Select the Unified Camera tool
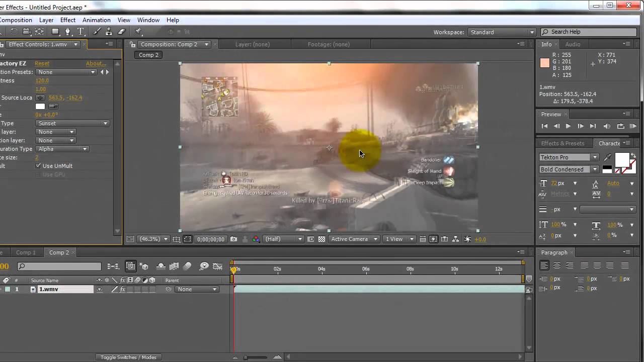This screenshot has width=644, height=362. [x=27, y=32]
